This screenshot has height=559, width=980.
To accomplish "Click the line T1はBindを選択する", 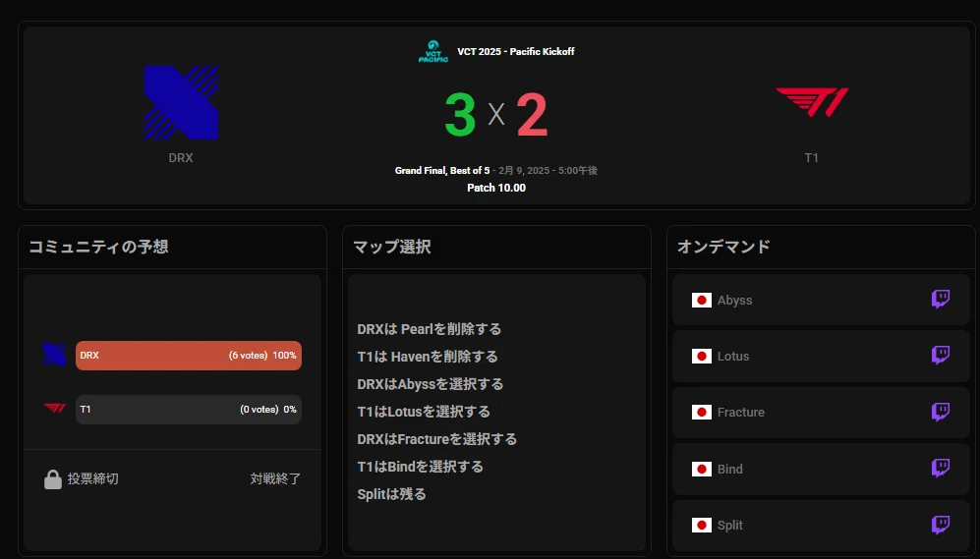I will 420,467.
